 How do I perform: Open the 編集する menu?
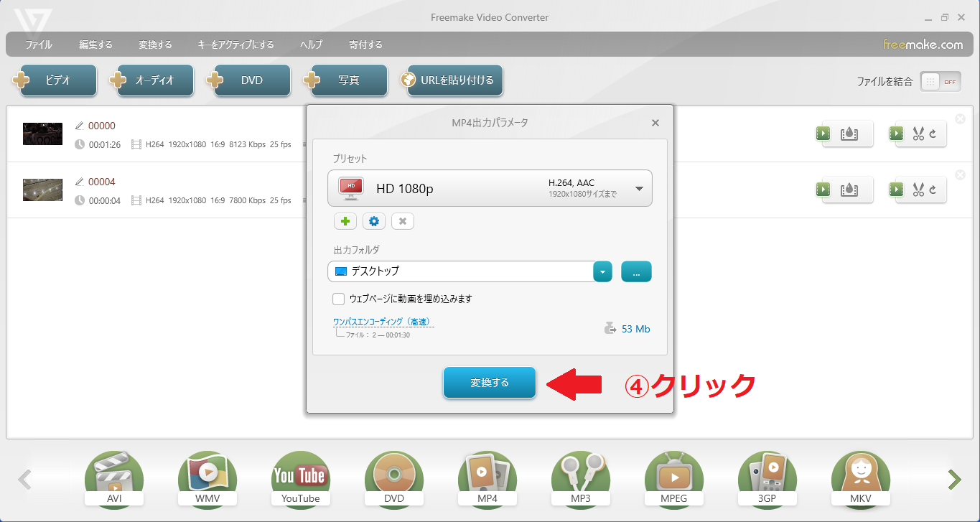95,45
